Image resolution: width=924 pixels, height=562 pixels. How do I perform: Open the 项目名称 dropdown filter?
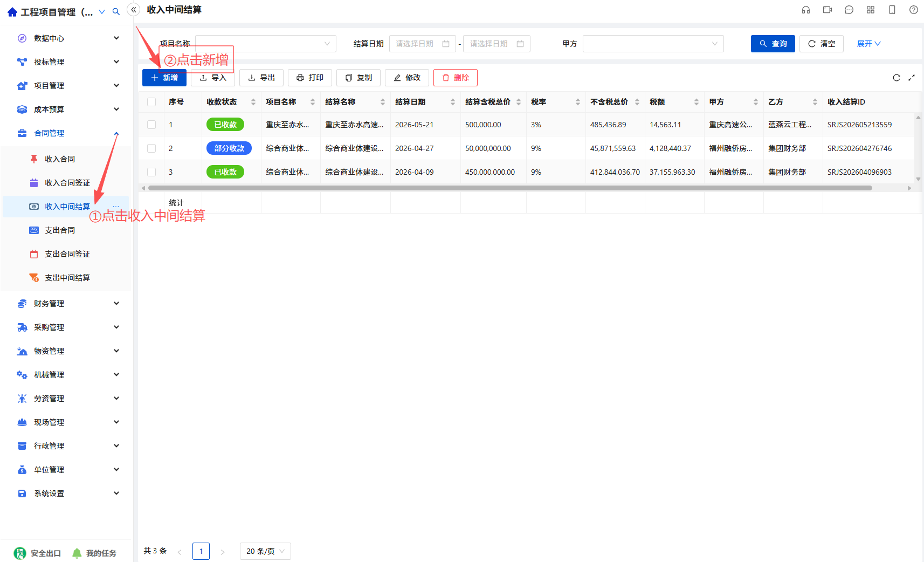(266, 44)
